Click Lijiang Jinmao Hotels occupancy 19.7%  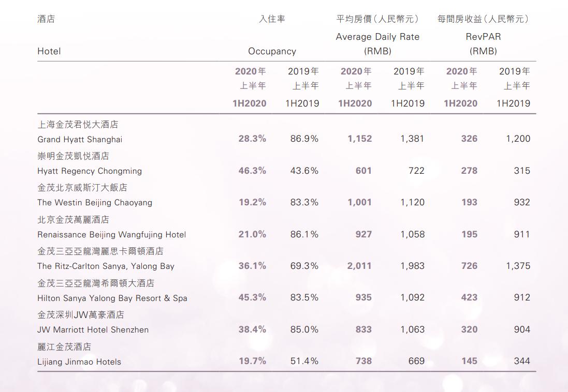coord(253,361)
